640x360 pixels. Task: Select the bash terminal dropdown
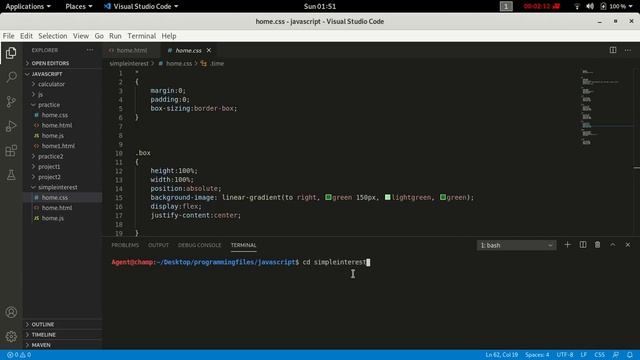(x=516, y=245)
